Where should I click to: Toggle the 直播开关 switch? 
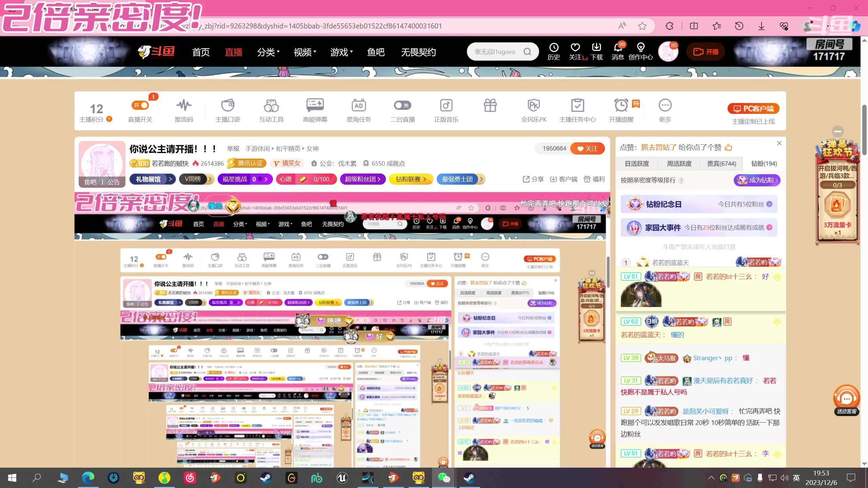click(x=140, y=106)
